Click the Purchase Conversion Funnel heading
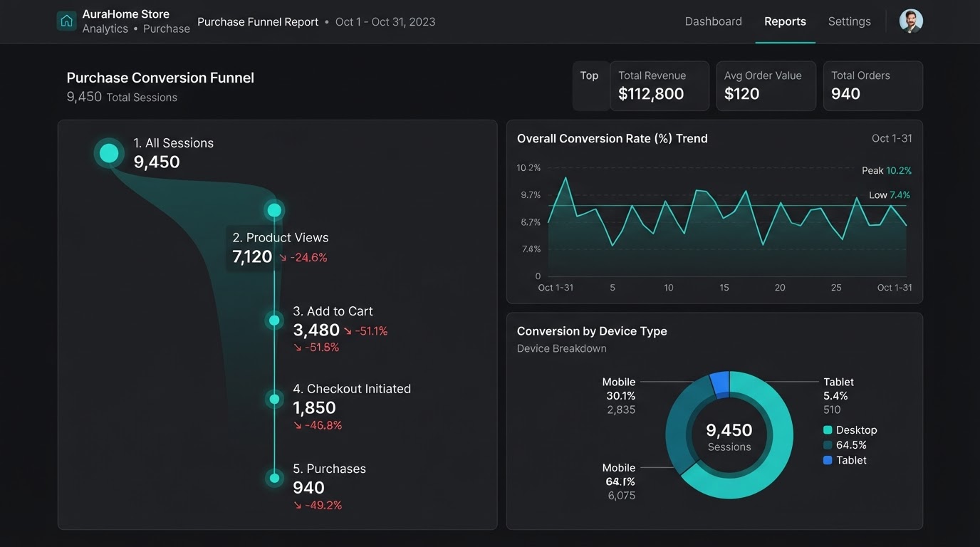The image size is (980, 547). click(x=160, y=78)
